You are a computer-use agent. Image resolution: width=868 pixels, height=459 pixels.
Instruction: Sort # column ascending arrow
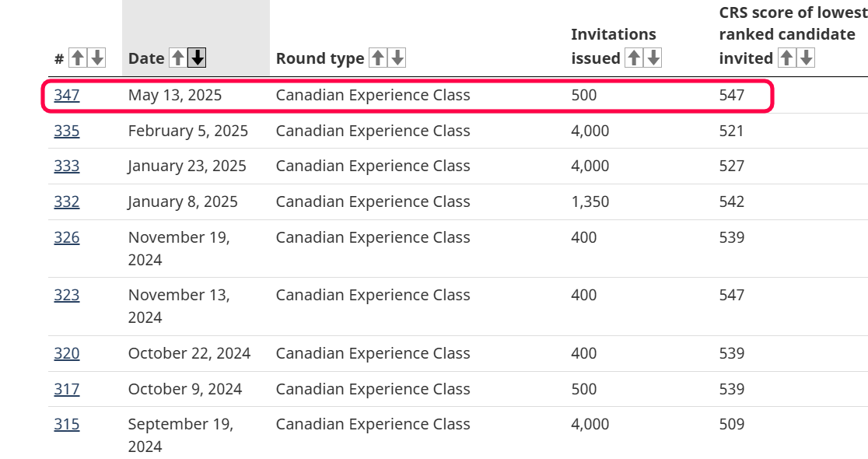tap(78, 58)
